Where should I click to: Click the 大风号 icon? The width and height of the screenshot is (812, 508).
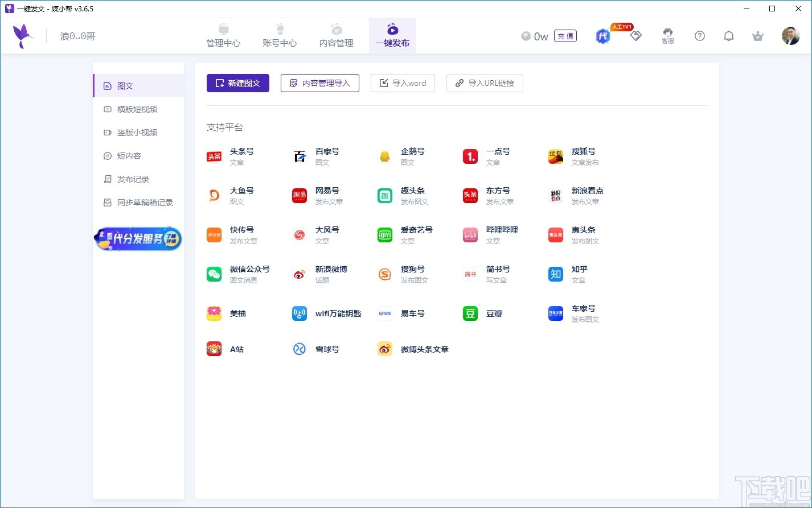300,235
